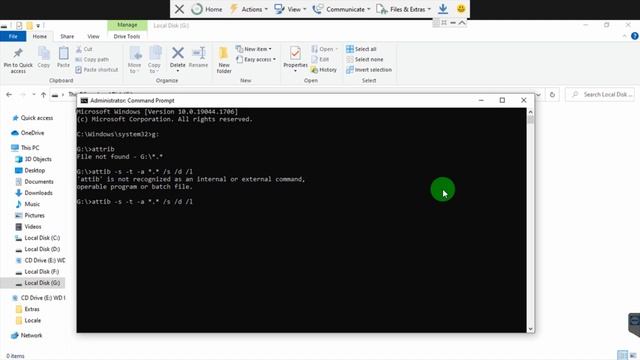Switch to details view icon in status bar
Image resolution: width=640 pixels, height=360 pixels.
622,355
